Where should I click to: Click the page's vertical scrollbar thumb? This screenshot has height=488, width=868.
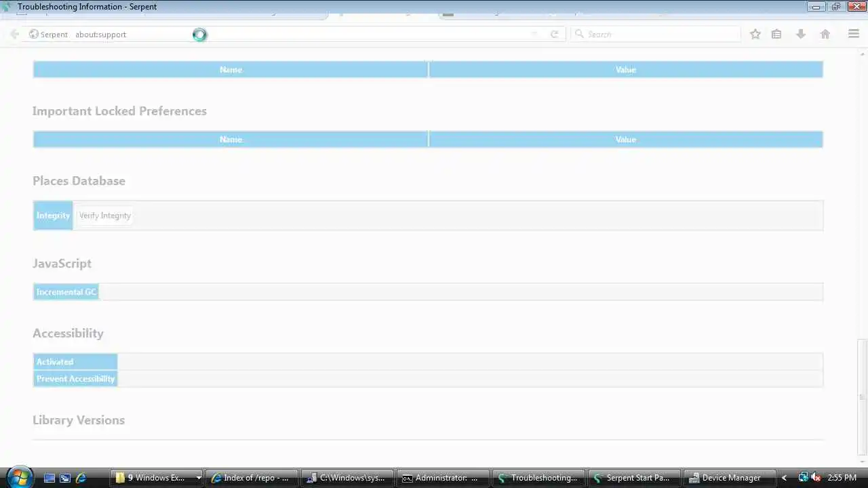click(x=863, y=396)
